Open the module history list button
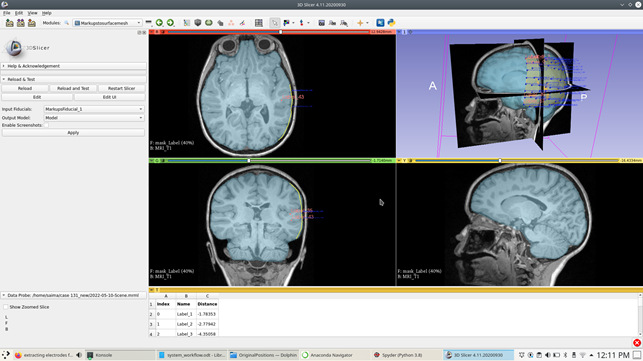The image size is (643, 361). 148,23
